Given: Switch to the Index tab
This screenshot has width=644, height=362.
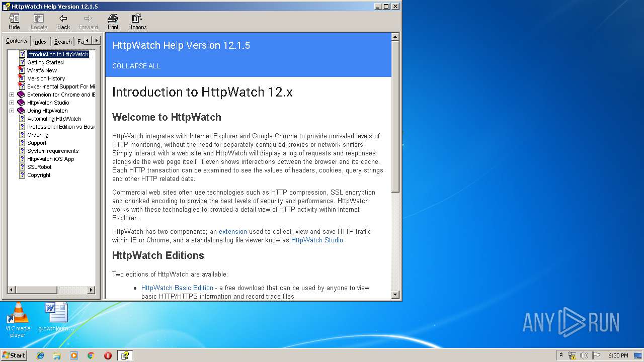Looking at the screenshot, I should point(40,42).
